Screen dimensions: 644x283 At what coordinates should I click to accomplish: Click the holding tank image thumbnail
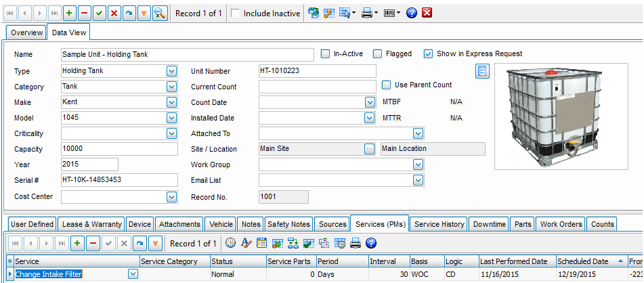[x=561, y=116]
